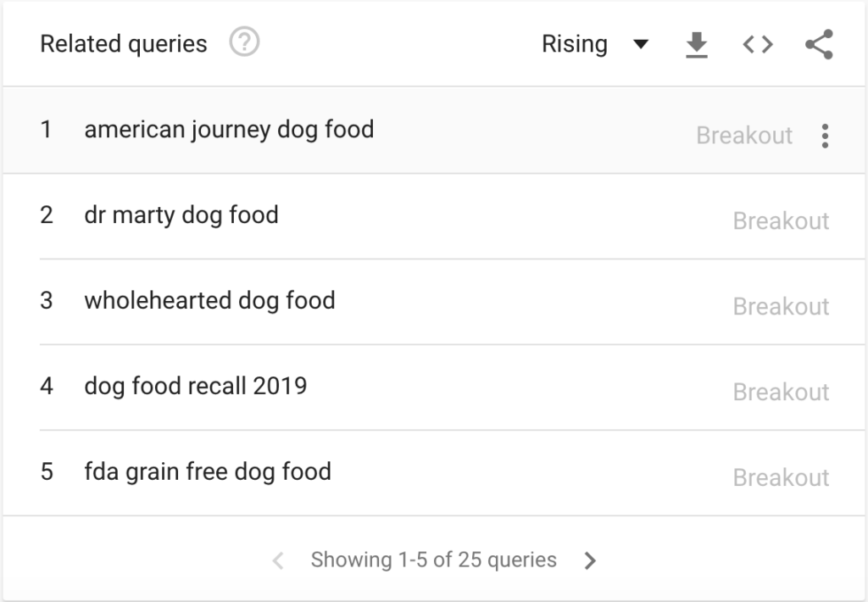Image resolution: width=868 pixels, height=602 pixels.
Task: Click the help icon beside Related queries
Action: pos(244,43)
